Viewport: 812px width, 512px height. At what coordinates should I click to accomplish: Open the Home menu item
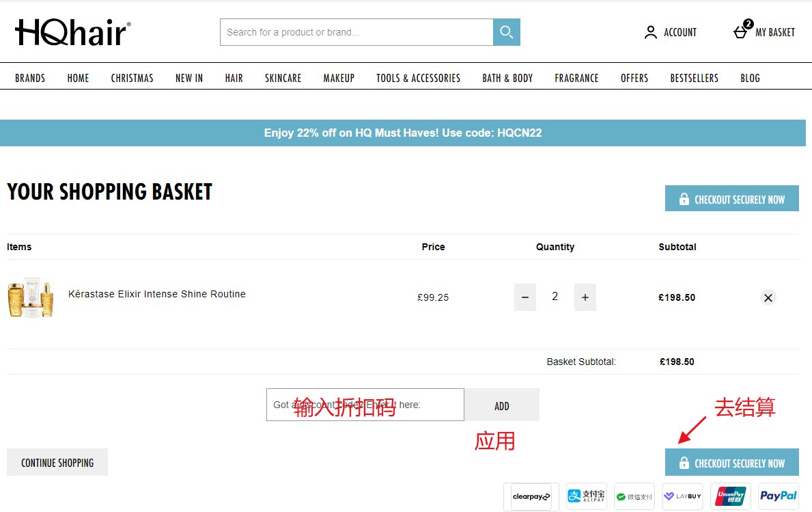79,78
